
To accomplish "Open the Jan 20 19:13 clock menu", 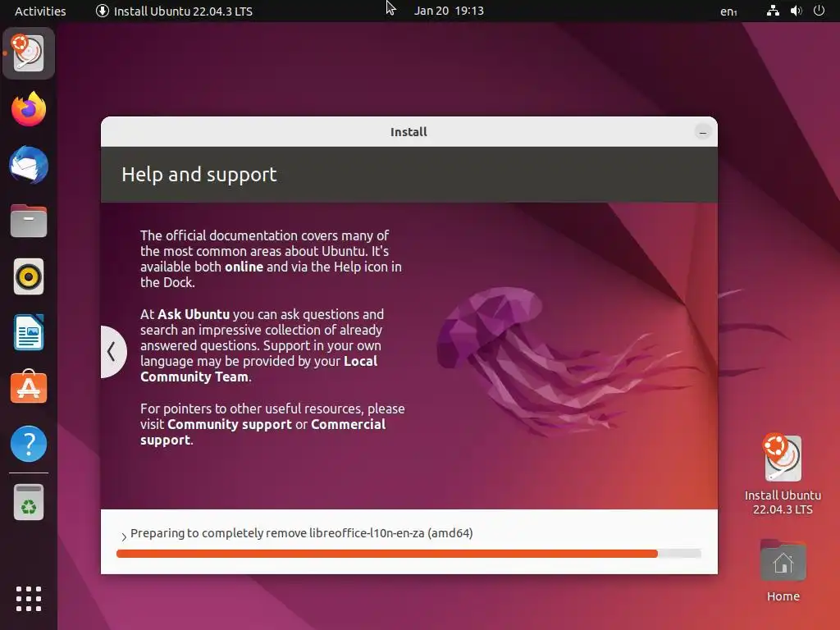I will tap(449, 11).
